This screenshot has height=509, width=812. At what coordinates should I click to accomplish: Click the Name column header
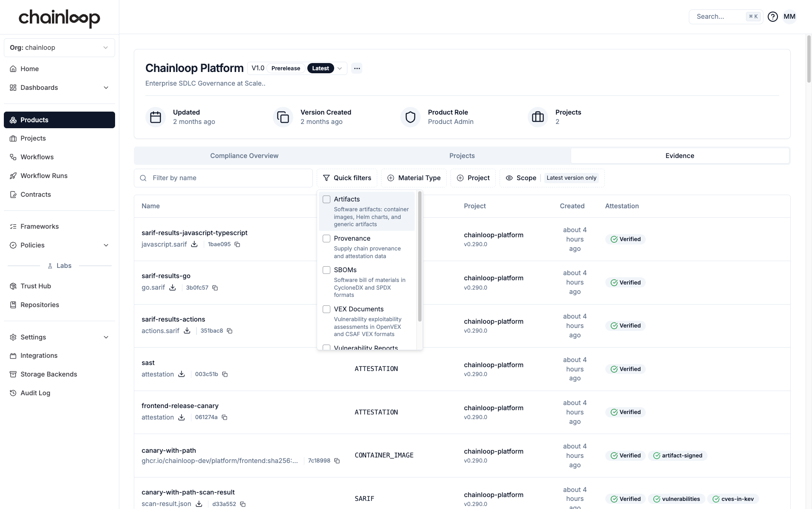coord(150,206)
